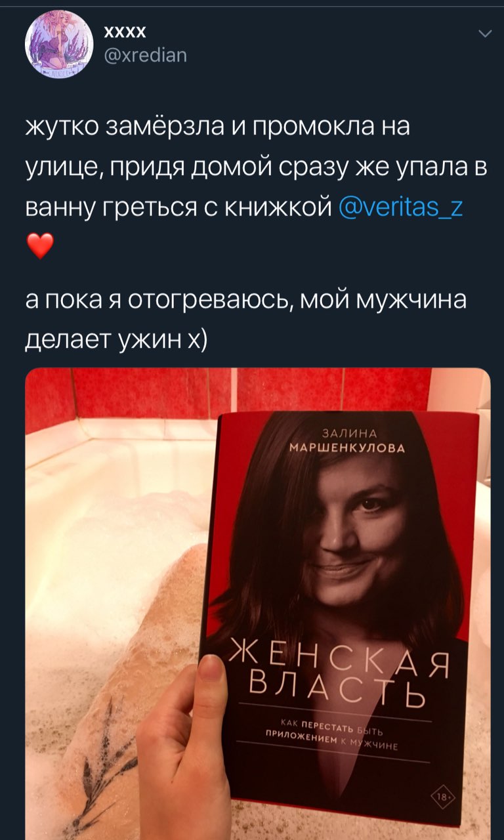Expand the tweet options chevron
504x840 pixels.
coord(484,33)
